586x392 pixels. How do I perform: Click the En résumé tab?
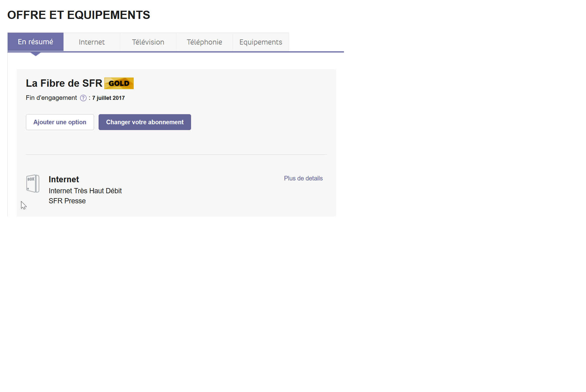click(35, 42)
